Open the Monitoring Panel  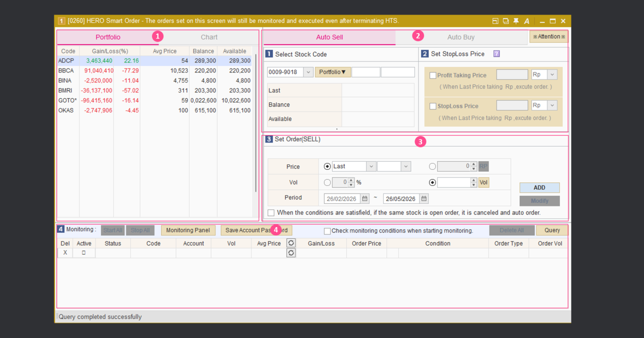(188, 230)
